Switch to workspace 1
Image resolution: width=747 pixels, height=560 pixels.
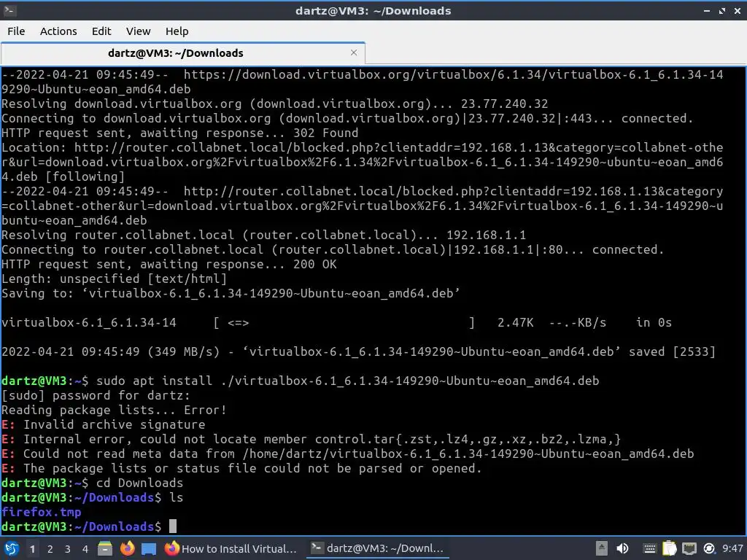32,549
